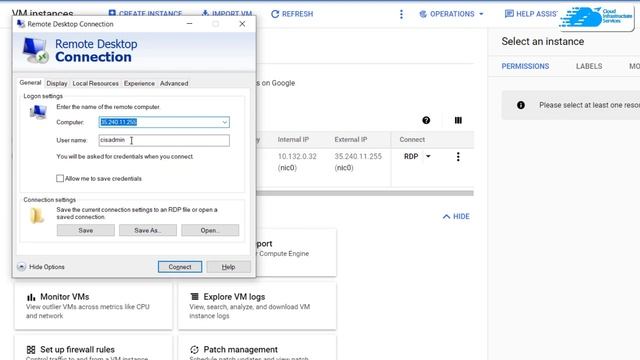Open column display options icon
This screenshot has width=640, height=360.
tap(458, 120)
